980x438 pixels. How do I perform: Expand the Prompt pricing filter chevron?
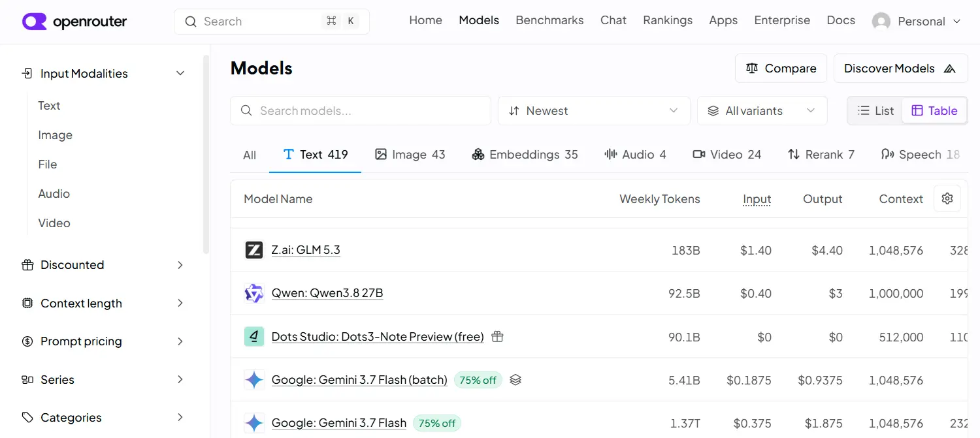coord(181,341)
